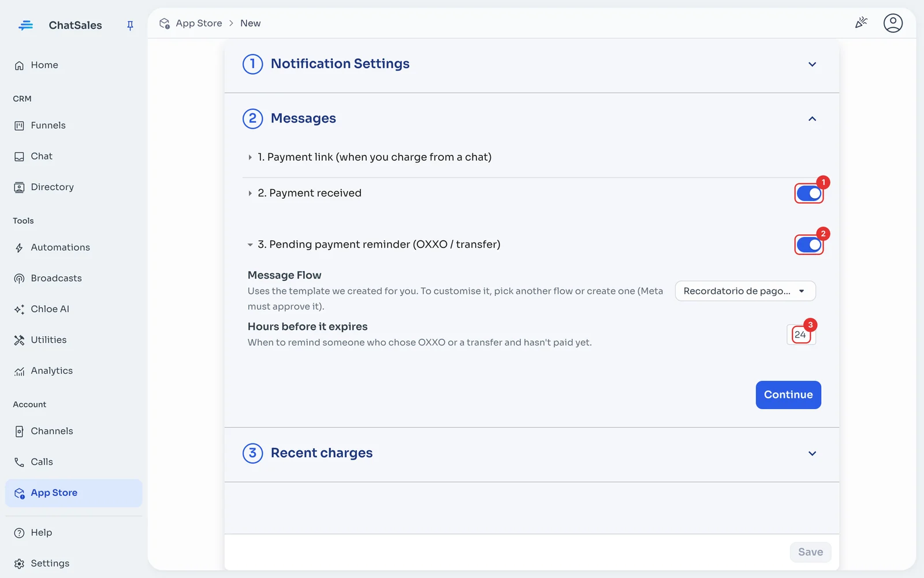Open the user profile avatar icon
Image resolution: width=924 pixels, height=578 pixels.
click(x=893, y=23)
